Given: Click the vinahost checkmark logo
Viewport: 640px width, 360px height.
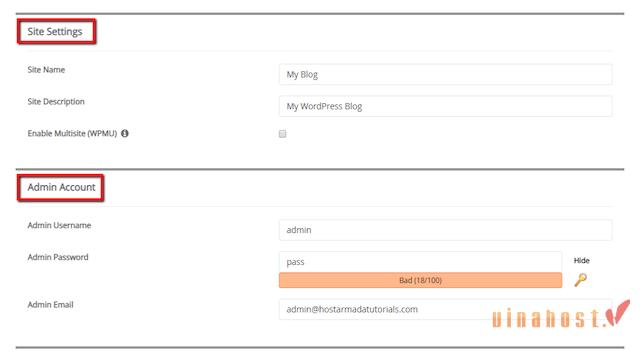Looking at the screenshot, I should (618, 313).
